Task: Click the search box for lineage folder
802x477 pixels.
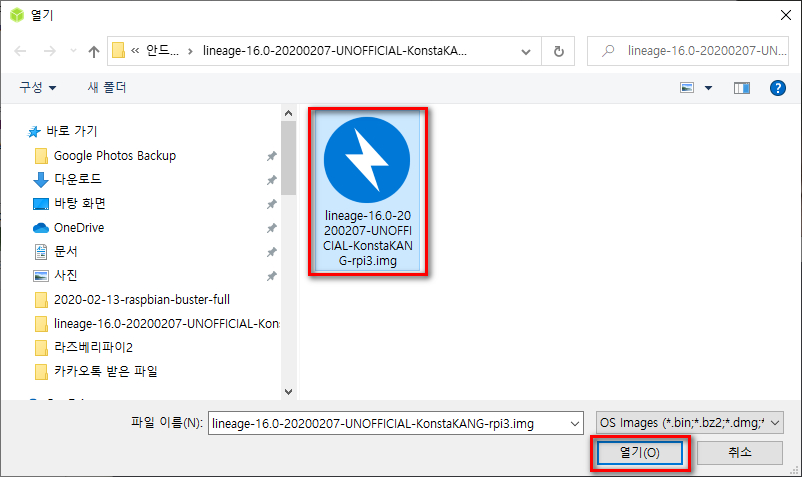Action: [688, 51]
